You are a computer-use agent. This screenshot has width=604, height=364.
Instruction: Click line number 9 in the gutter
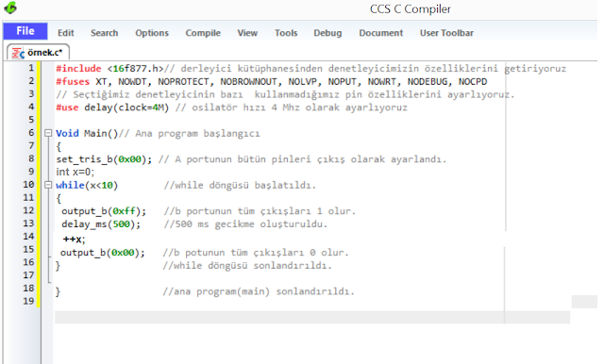pos(31,172)
